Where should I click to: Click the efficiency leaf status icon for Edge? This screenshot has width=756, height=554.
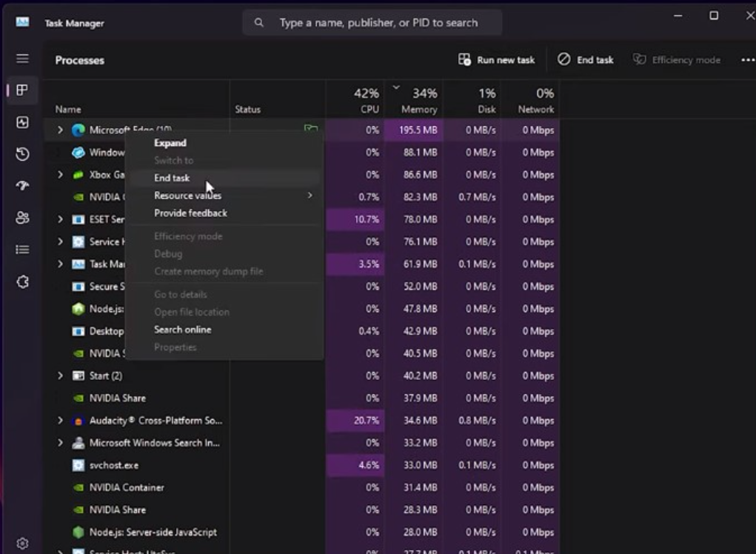pos(311,128)
